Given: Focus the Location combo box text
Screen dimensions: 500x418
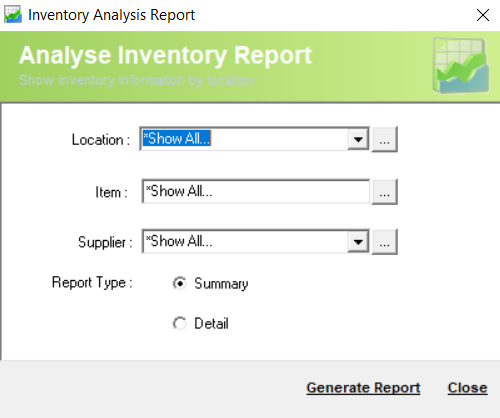Looking at the screenshot, I should point(245,139).
